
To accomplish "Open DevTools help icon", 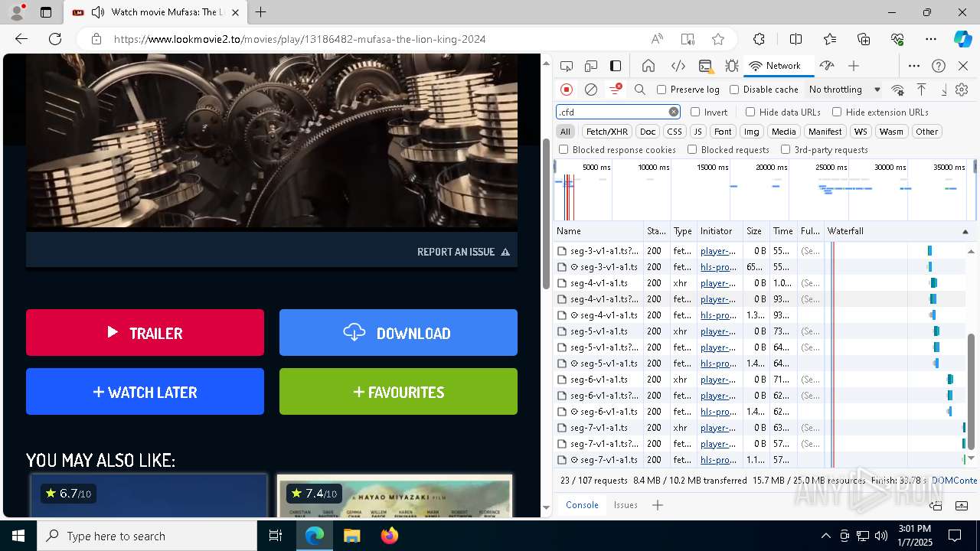I will pos(939,66).
